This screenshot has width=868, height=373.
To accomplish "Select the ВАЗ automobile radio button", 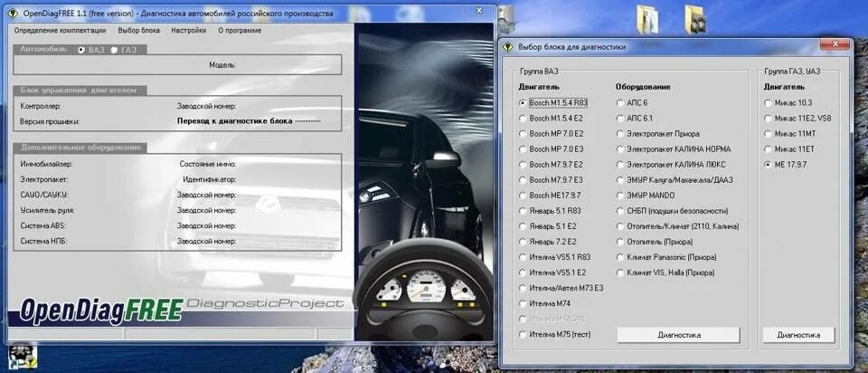I will coord(81,50).
